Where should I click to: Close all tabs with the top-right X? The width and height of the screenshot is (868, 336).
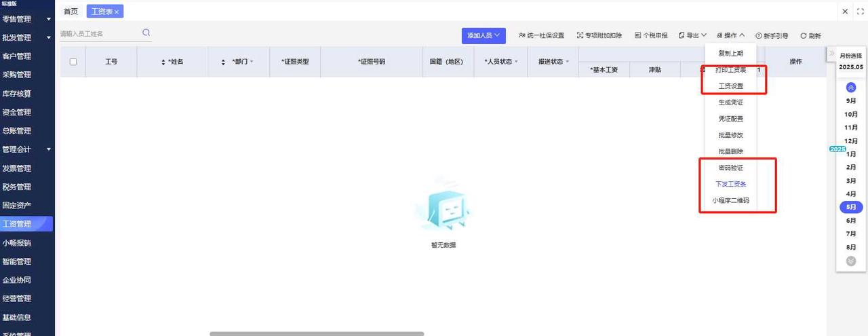845,12
